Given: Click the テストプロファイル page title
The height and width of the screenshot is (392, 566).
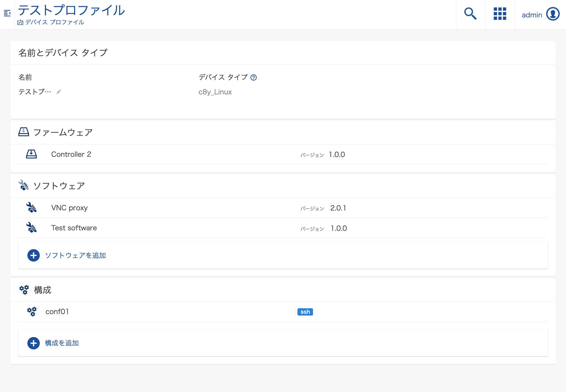Looking at the screenshot, I should coord(71,10).
